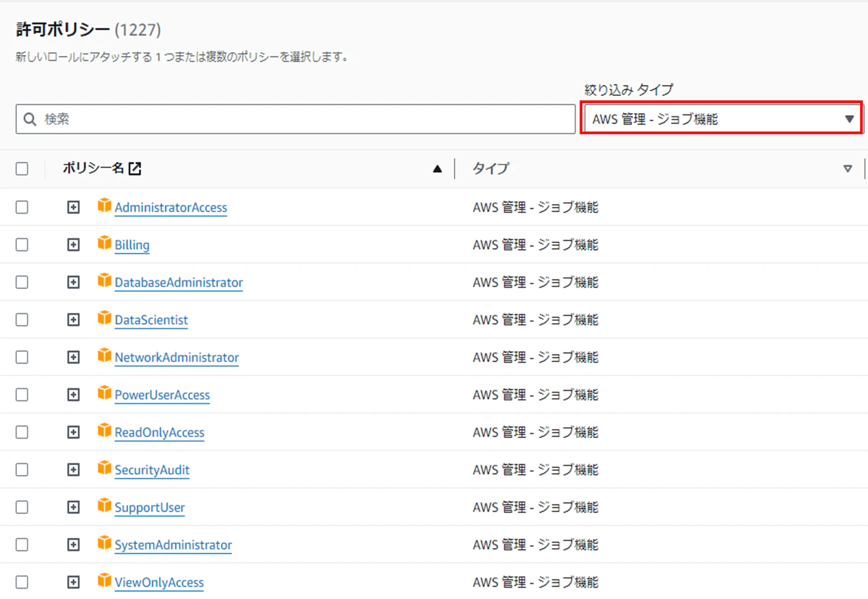Open the Billing policy link
The width and height of the screenshot is (868, 599).
[132, 245]
